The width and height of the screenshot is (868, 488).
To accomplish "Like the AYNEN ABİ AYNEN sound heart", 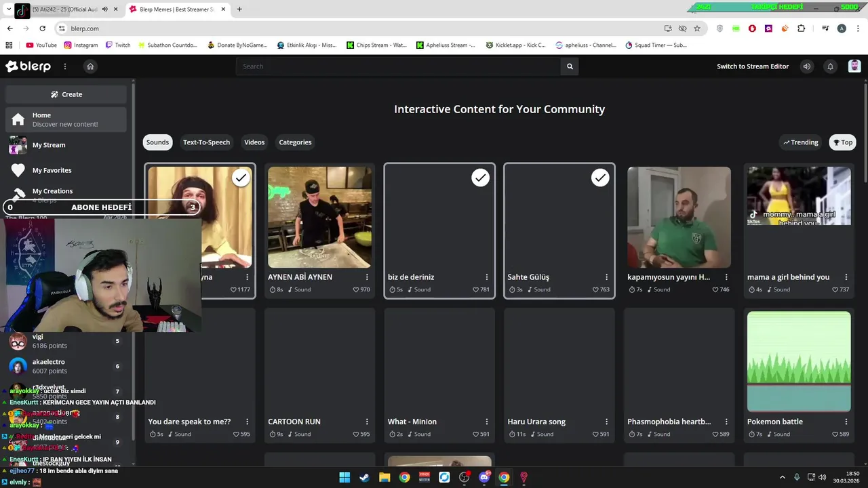I will pos(356,289).
